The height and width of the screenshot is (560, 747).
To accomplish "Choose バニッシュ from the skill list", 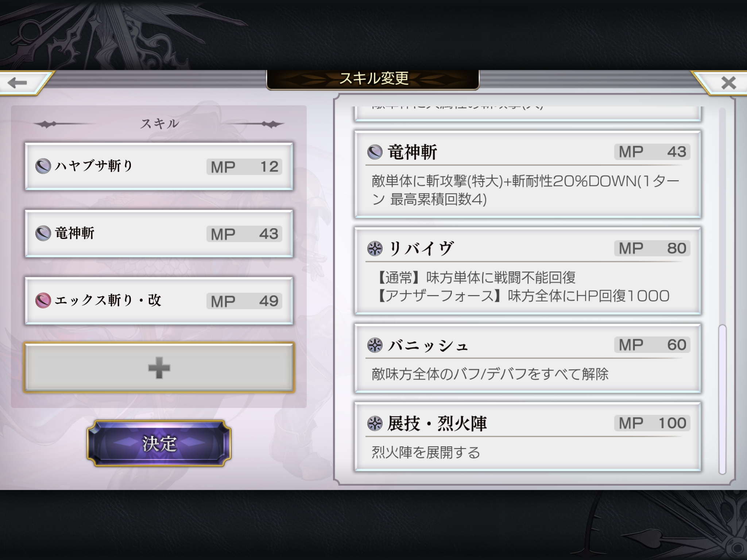I will point(528,358).
